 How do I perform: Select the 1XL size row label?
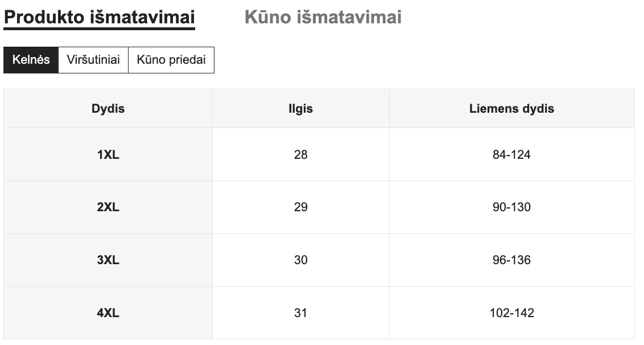tap(108, 154)
